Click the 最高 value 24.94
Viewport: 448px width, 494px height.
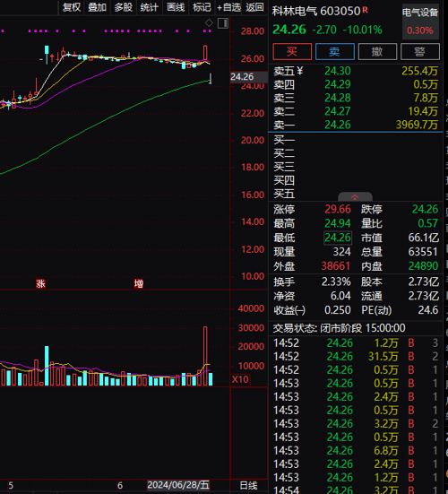point(338,223)
